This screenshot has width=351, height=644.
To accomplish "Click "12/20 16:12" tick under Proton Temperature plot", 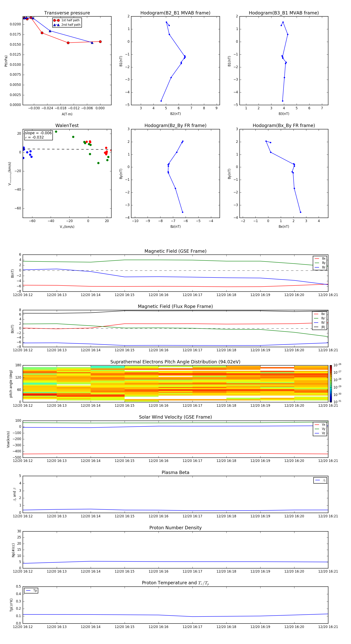I will [x=23, y=627].
